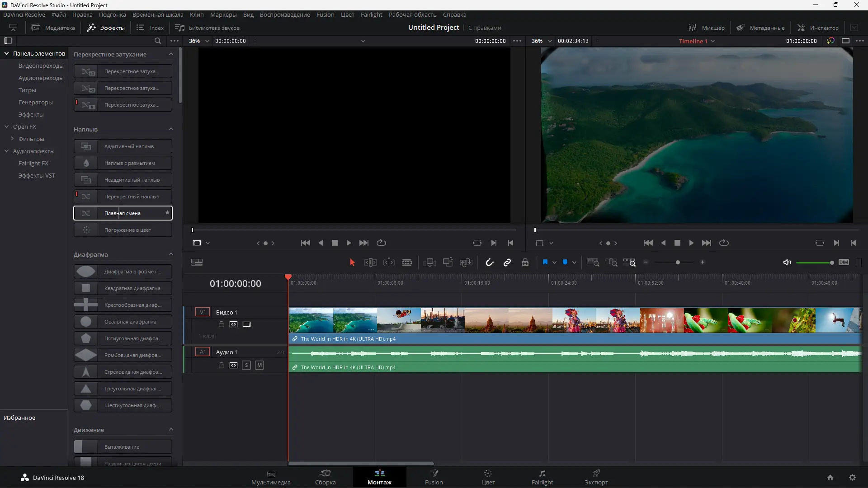Toggle the linked selection chain icon
This screenshot has height=488, width=868.
[507, 263]
